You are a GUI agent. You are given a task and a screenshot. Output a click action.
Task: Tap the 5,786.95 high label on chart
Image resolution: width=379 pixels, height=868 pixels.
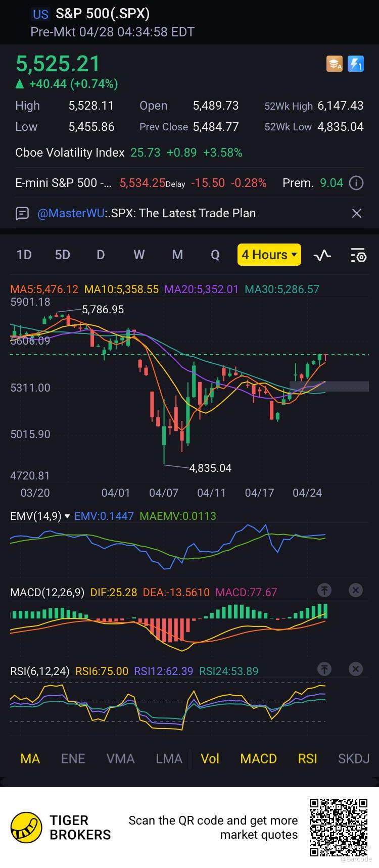coord(103,309)
